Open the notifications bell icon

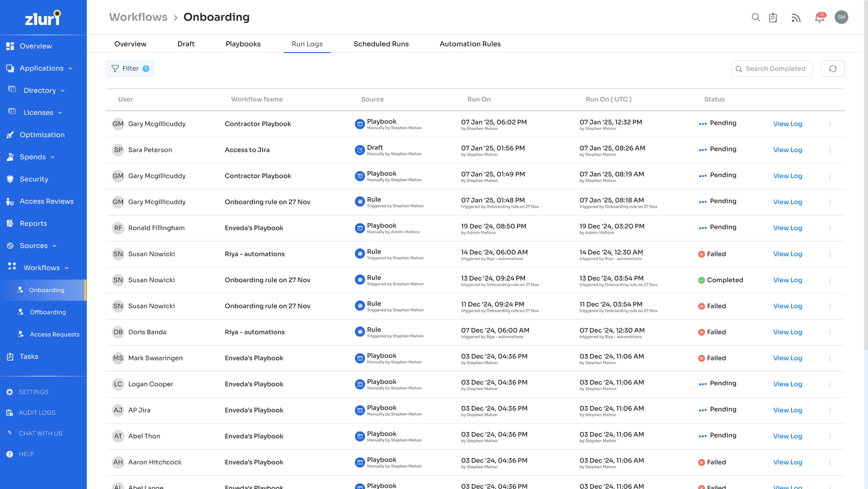[819, 17]
